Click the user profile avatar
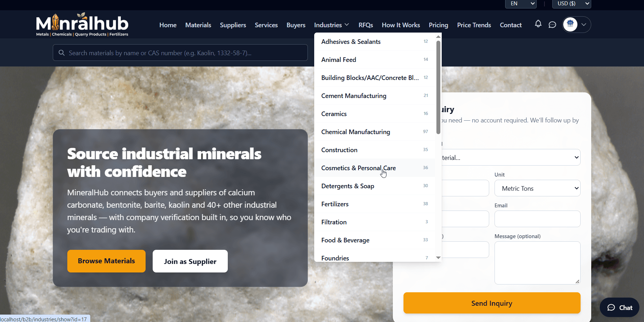The height and width of the screenshot is (322, 644). click(x=570, y=24)
